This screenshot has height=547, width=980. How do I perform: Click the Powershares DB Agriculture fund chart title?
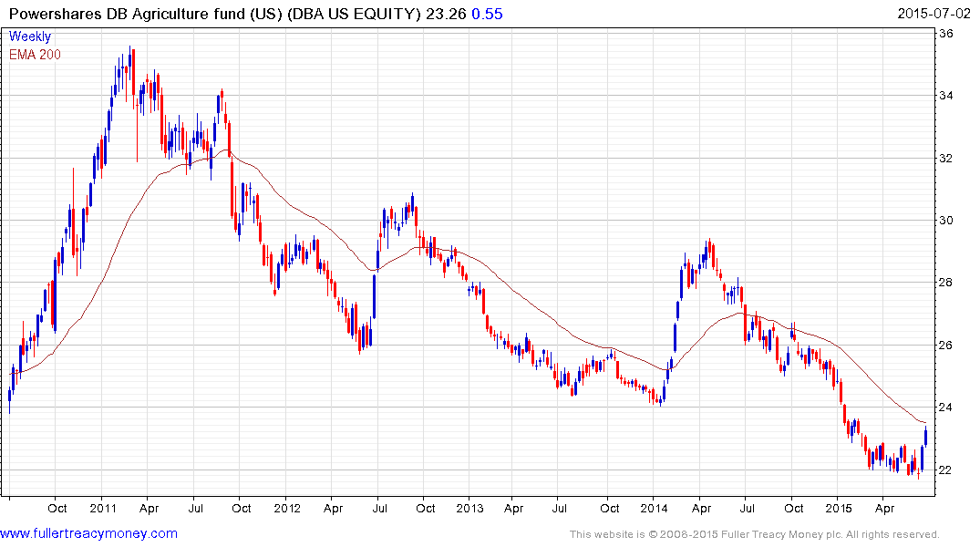214,14
